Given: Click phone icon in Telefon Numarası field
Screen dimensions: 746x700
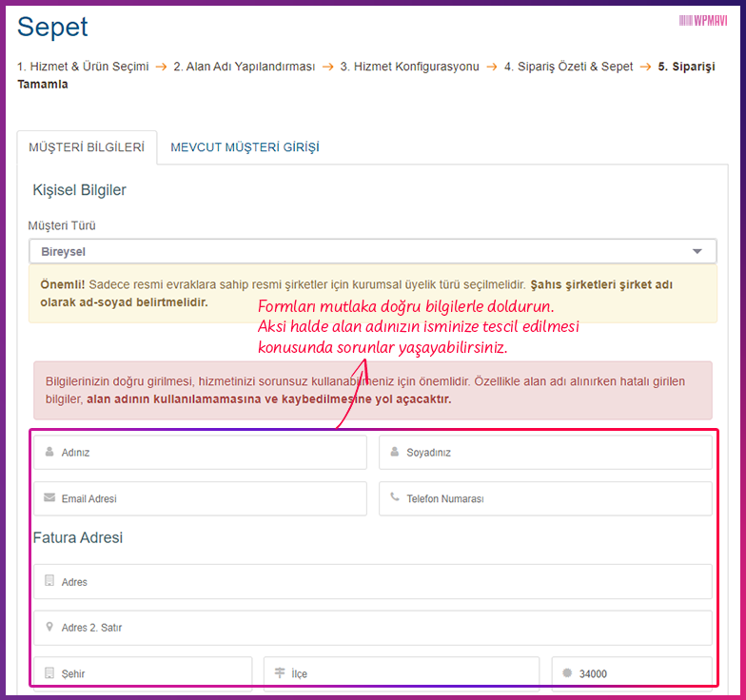Looking at the screenshot, I should (394, 496).
